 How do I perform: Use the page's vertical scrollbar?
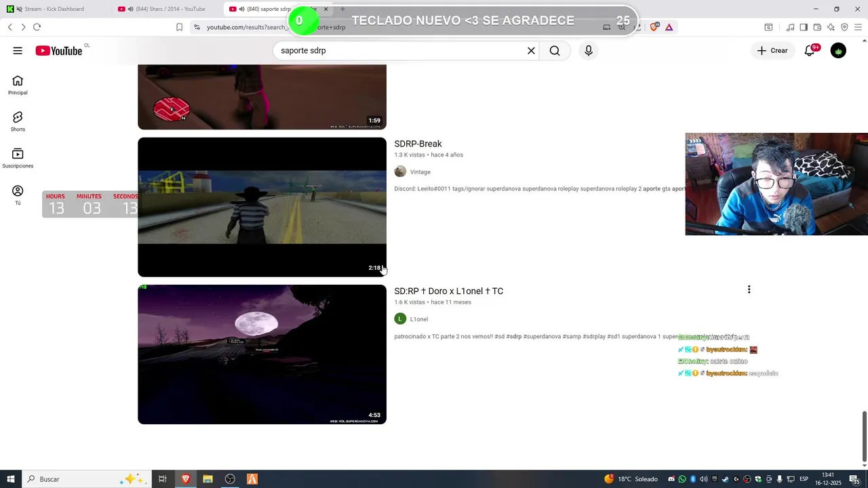click(x=864, y=435)
